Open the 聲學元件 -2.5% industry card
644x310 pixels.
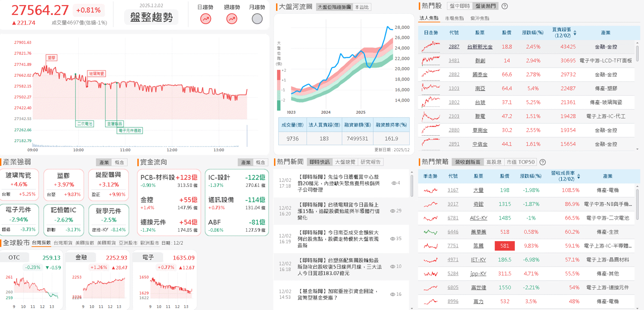109,220
